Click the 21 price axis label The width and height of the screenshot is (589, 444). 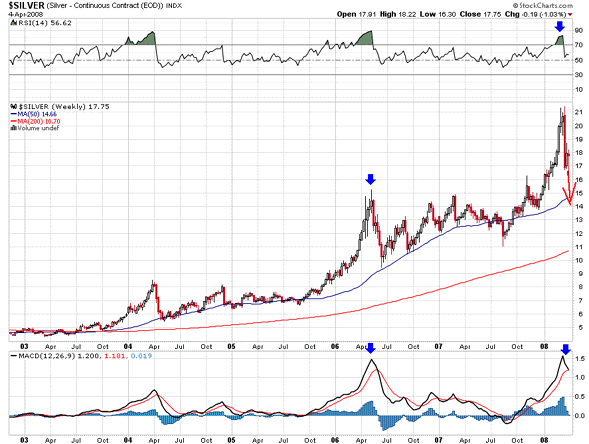pyautogui.click(x=579, y=112)
